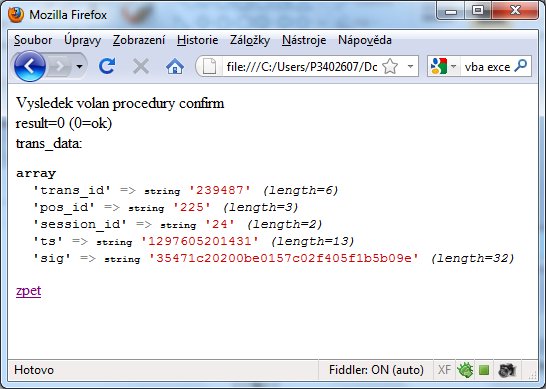This screenshot has width=546, height=389.
Task: Open the Nápověda menu
Action: (365, 40)
